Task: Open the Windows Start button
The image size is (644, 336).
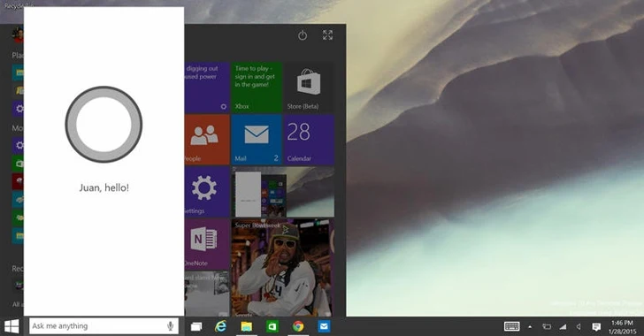Action: point(11,326)
